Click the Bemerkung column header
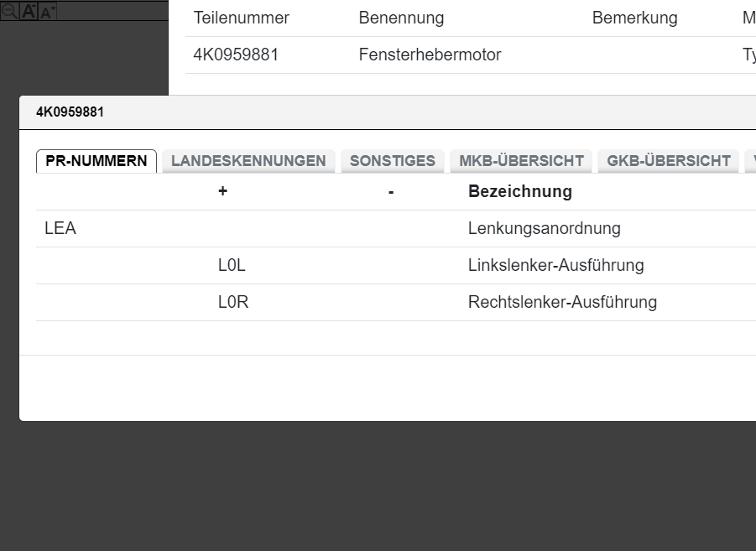This screenshot has width=756, height=551. (x=634, y=18)
